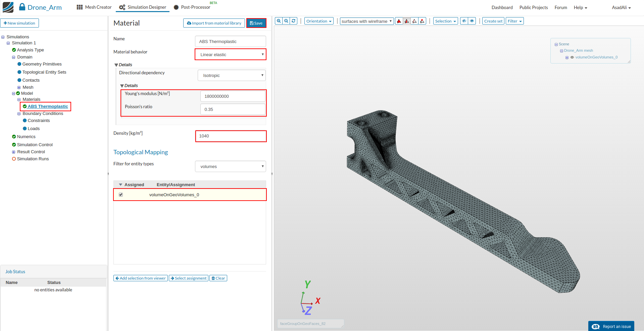Toggle visibility eye of volumeOnGeoVolumes_0 in Scene
Viewport: 644px width, 331px height.
(x=572, y=57)
